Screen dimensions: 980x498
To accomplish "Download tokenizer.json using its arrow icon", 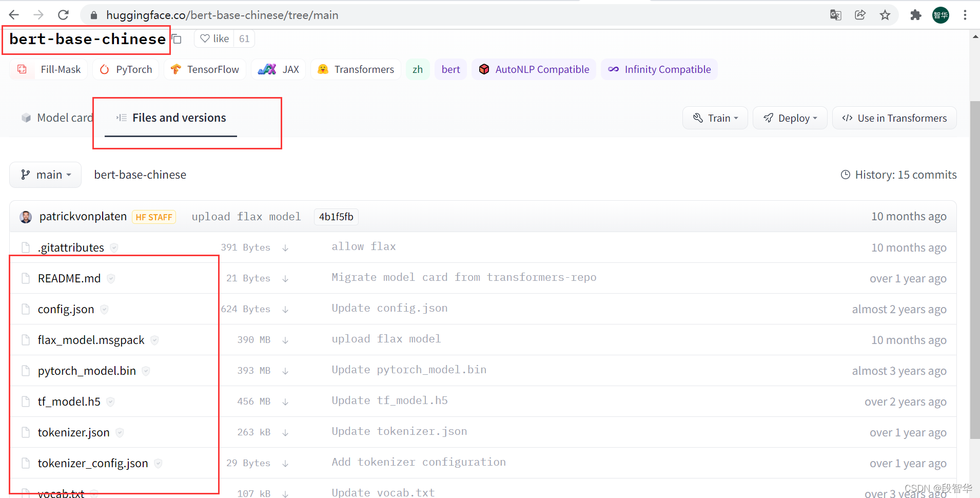I will [285, 433].
